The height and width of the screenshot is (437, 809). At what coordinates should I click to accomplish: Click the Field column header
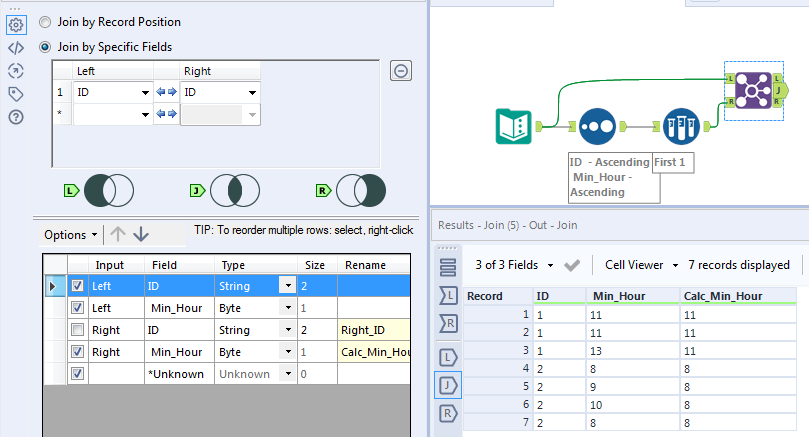pyautogui.click(x=179, y=265)
